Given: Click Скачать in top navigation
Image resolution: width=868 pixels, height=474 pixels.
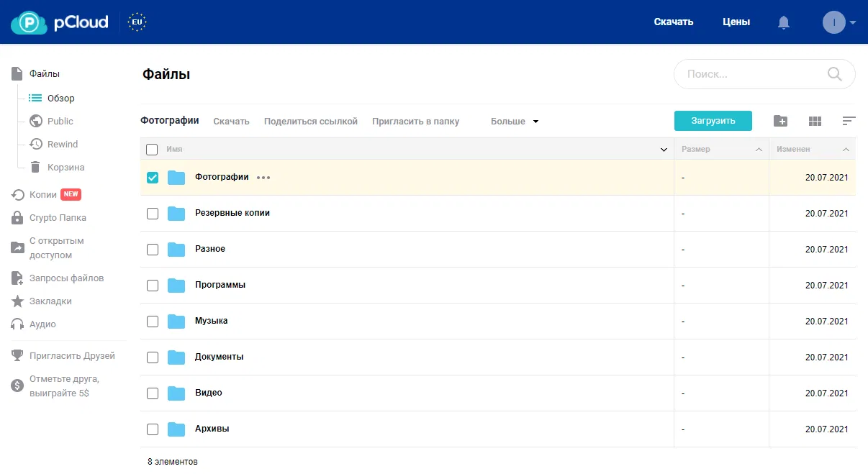Looking at the screenshot, I should coord(673,22).
